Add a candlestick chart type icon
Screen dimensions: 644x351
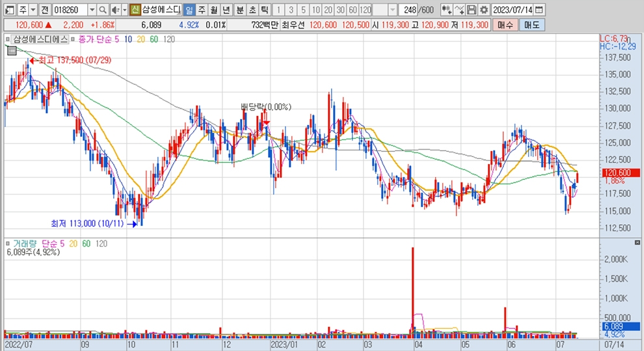(446, 10)
